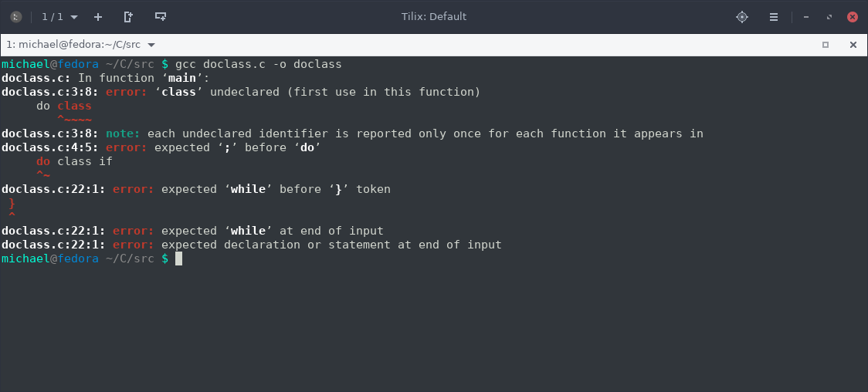Open the michael@fedora terminal title dropdown
This screenshot has height=392, width=868.
tap(81, 45)
